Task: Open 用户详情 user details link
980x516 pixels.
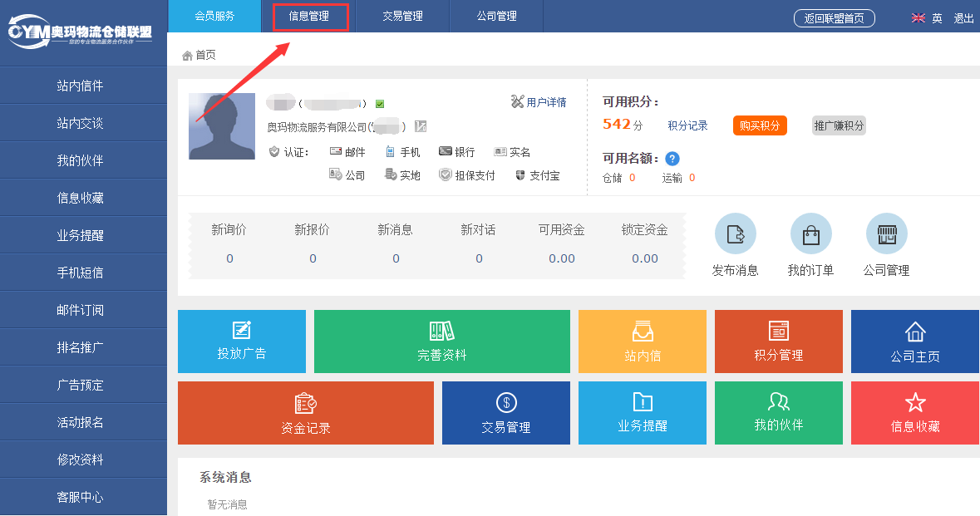Action: tap(539, 102)
